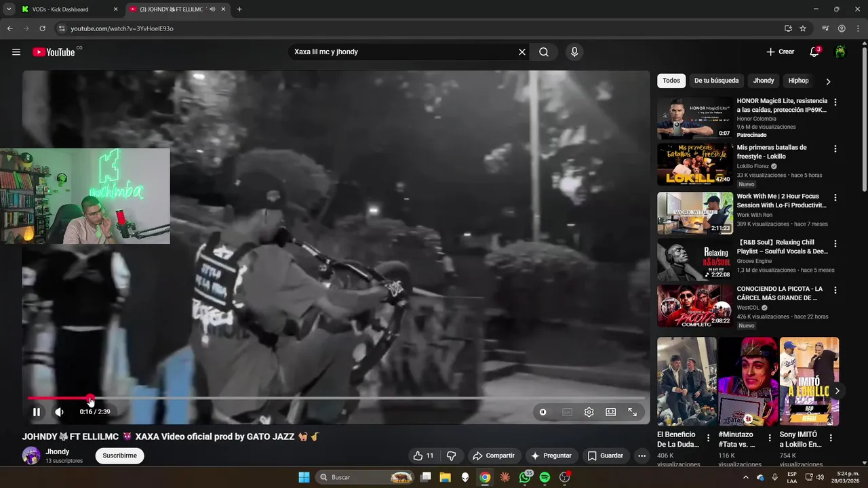Open Mis primeras batallas de freestyle video
868x488 pixels.
pos(695,165)
